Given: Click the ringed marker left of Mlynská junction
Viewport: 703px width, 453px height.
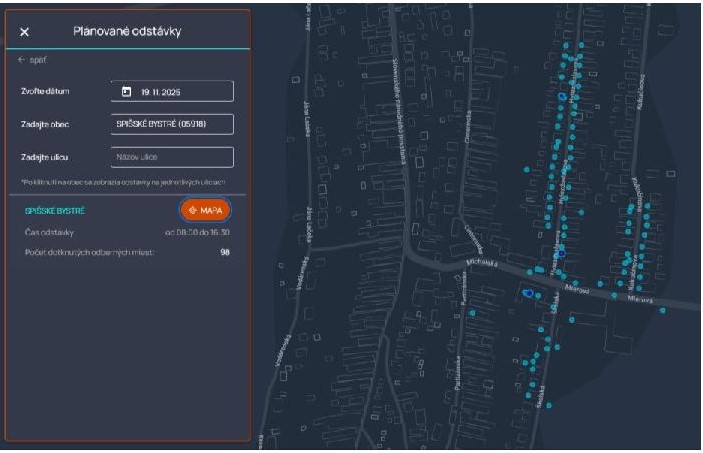Looking at the screenshot, I should (x=528, y=293).
